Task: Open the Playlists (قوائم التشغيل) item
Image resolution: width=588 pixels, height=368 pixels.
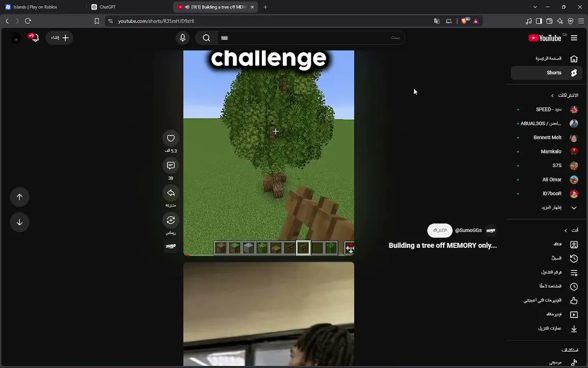Action: tap(547, 272)
